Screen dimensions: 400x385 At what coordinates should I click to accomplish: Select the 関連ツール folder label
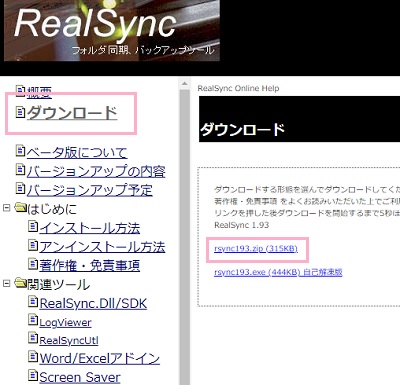[58, 285]
